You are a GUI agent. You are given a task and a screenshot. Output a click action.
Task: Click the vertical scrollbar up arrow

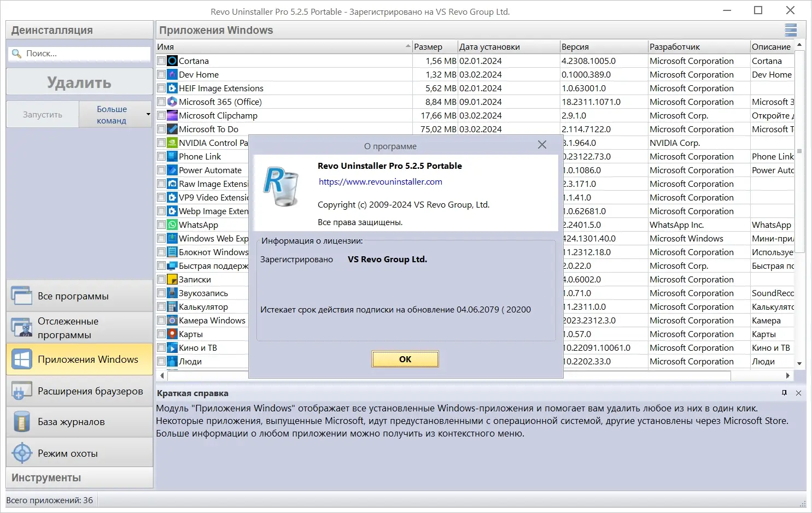799,45
